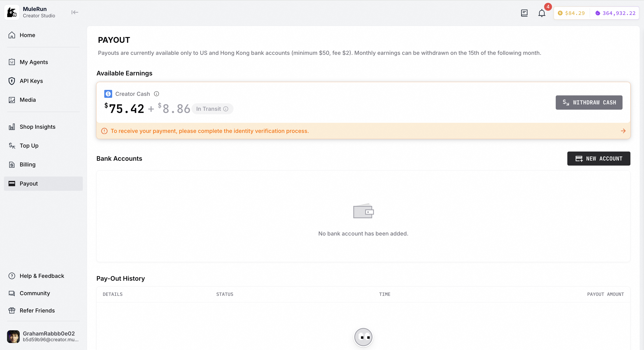This screenshot has height=350, width=644.
Task: Open the docs book icon in header
Action: pos(524,13)
